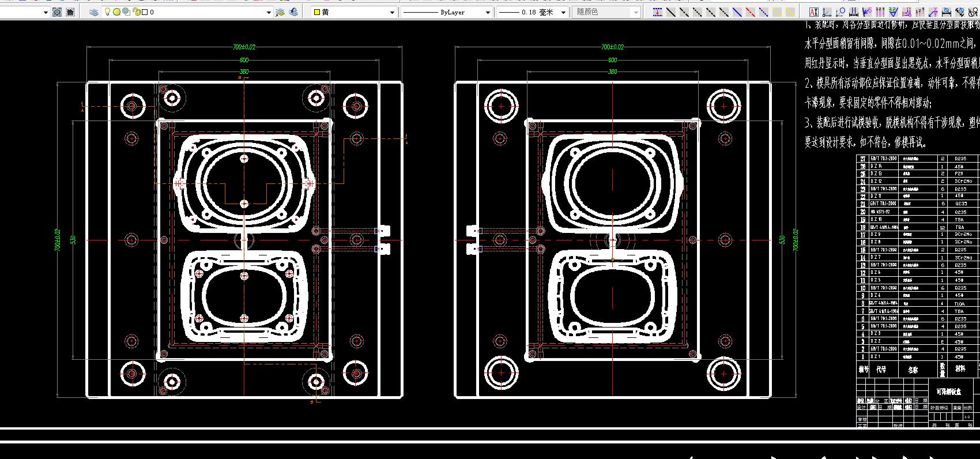Viewport: 980px width, 459px height.
Task: Click technical note line starting with 2、
Action: tap(892, 84)
